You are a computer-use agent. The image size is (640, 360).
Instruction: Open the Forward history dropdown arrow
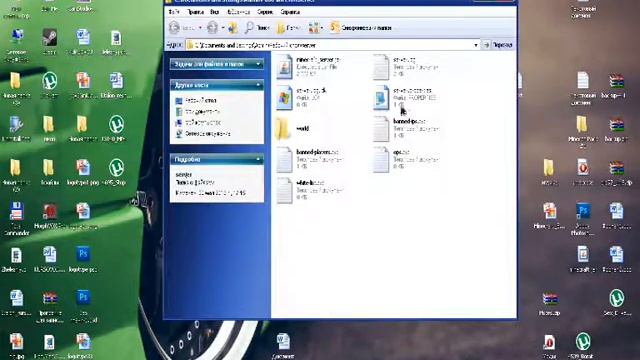coord(223,28)
